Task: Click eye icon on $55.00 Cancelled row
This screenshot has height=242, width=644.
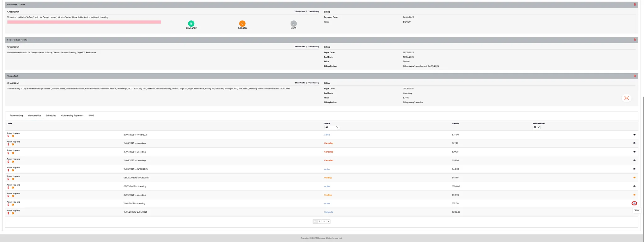Action: [634, 160]
